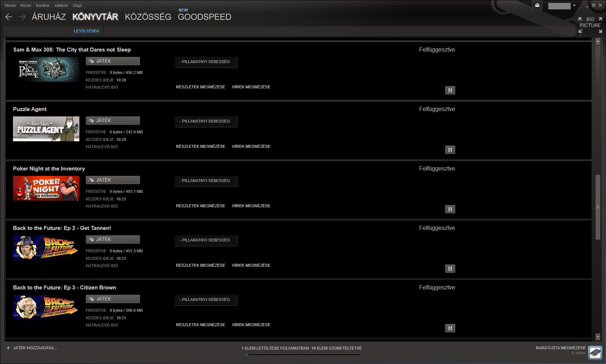Viewport: 606px width, 364px height.
Task: Open the Steam menu
Action: pos(10,5)
